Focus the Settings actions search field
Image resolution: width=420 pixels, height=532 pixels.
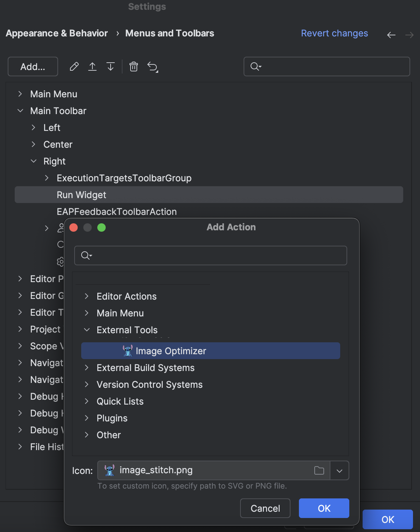pos(327,66)
